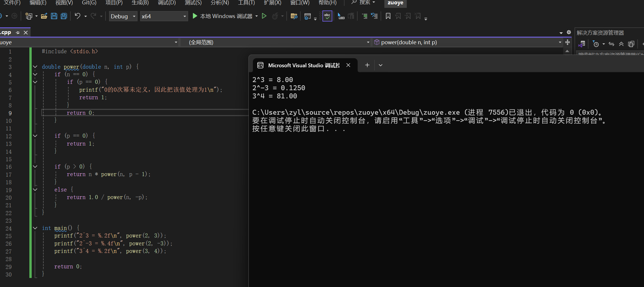Click the Save All icon
Screen dimensions: 644x287
[x=64, y=16]
